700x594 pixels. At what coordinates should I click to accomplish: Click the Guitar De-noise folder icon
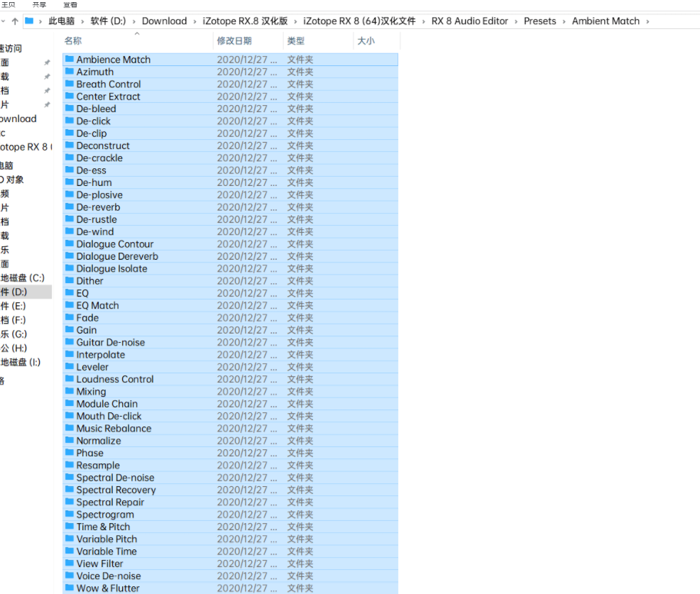pos(70,342)
